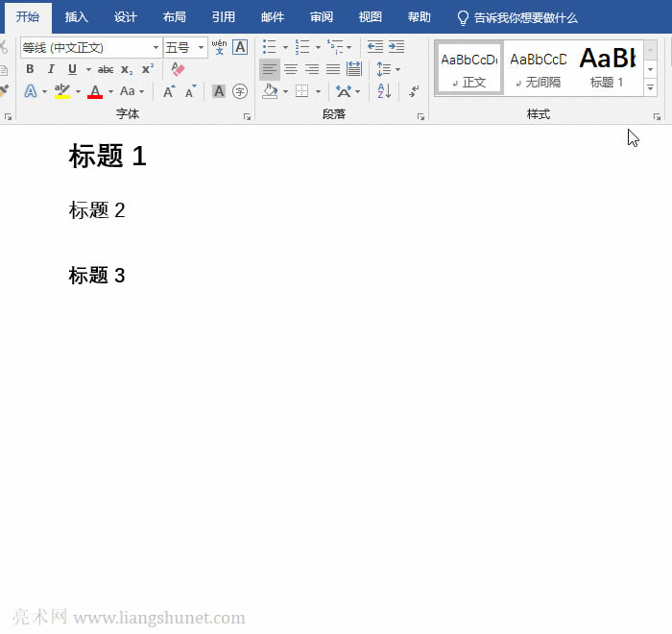Apply the 无间隔 style
The height and width of the screenshot is (634, 672).
(x=538, y=67)
